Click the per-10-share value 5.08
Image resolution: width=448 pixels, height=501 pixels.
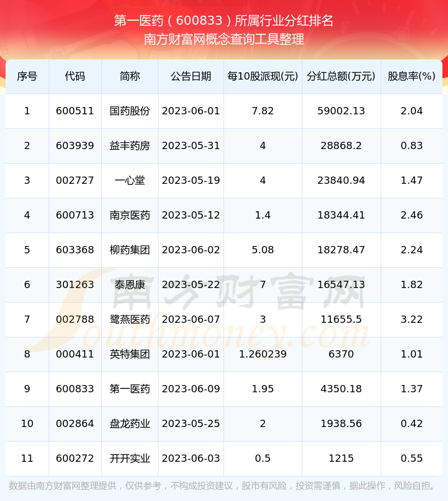(263, 250)
